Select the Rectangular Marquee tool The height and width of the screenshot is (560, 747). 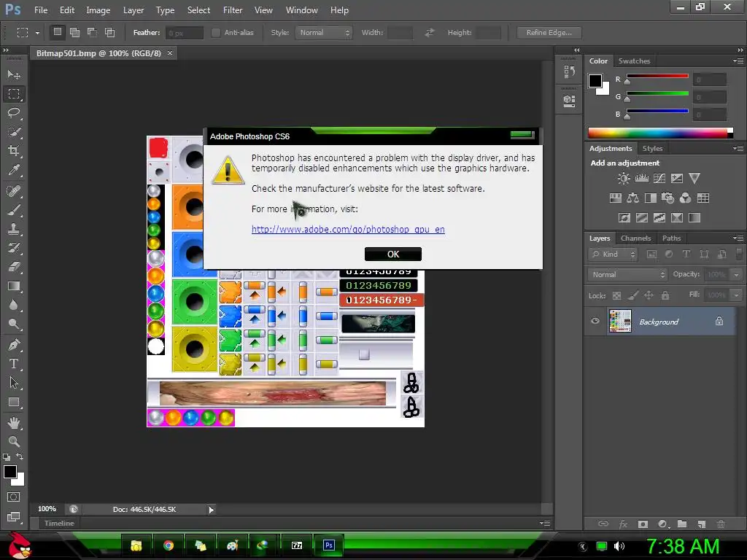click(14, 94)
